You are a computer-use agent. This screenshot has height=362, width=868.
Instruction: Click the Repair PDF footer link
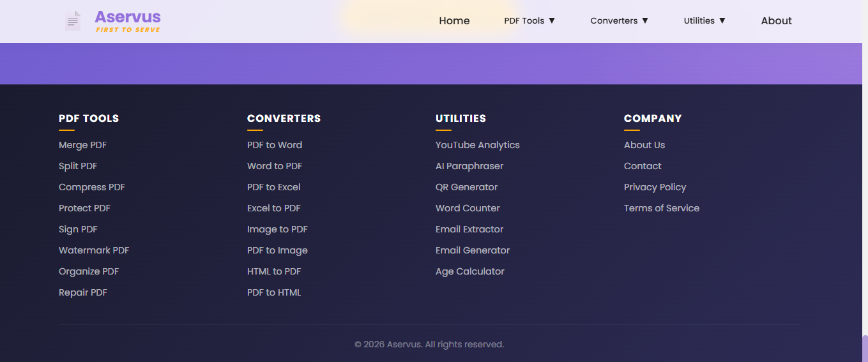[83, 292]
